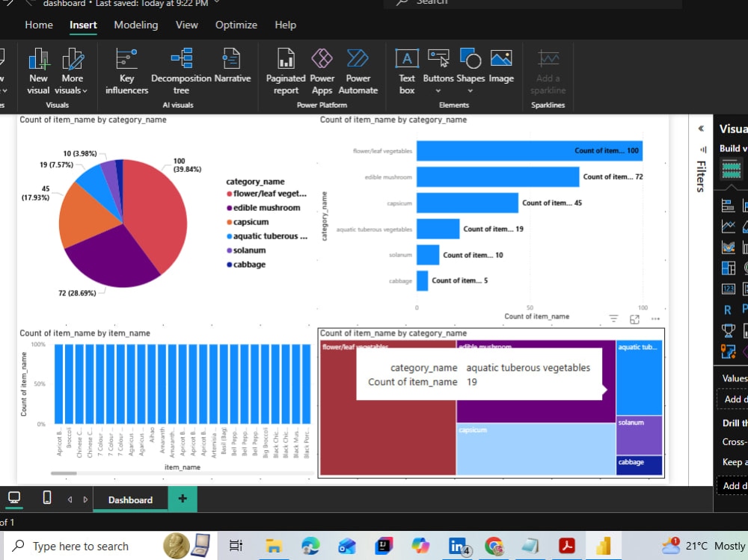This screenshot has width=748, height=560.
Task: Select the solanum tile in treemap
Action: click(640, 435)
